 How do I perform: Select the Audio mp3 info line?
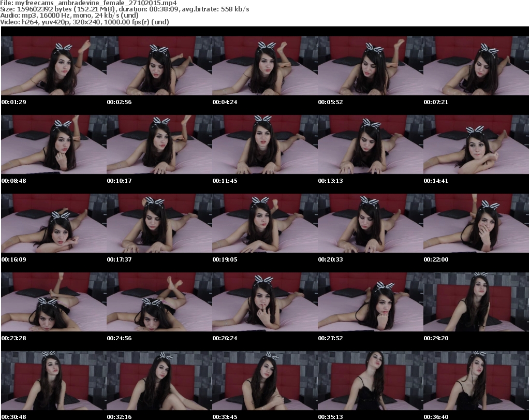(x=69, y=16)
